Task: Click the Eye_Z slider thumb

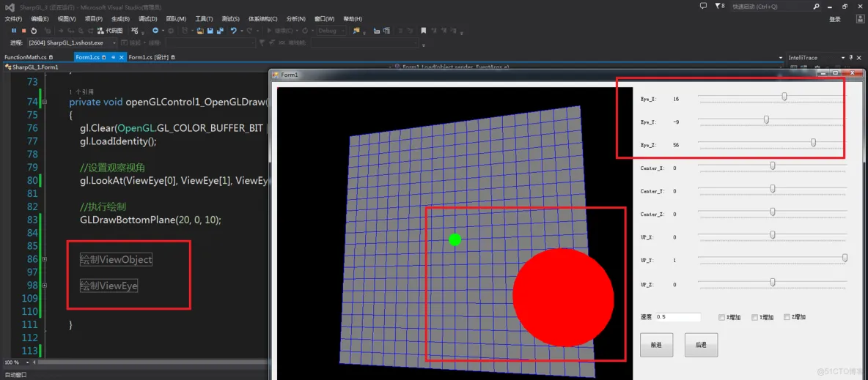Action: pos(813,143)
